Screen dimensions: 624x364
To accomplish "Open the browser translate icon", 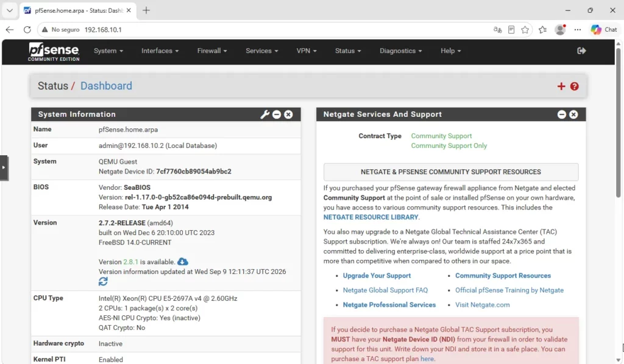I will [x=497, y=30].
